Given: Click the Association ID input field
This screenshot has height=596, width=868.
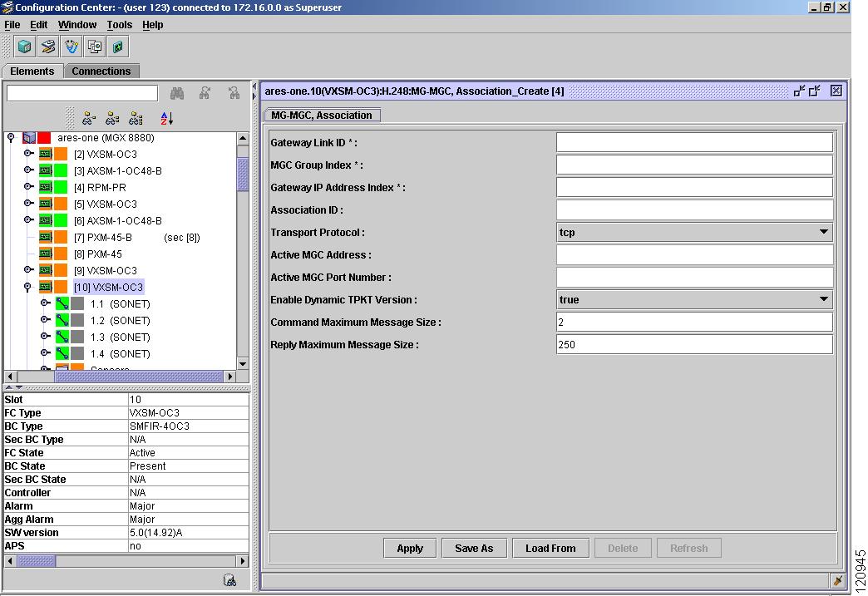Looking at the screenshot, I should pos(694,209).
